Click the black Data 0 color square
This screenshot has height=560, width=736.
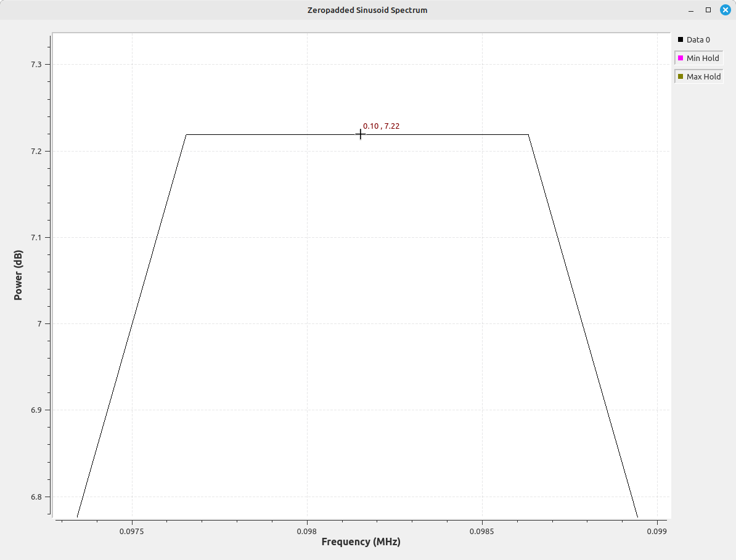(x=681, y=39)
